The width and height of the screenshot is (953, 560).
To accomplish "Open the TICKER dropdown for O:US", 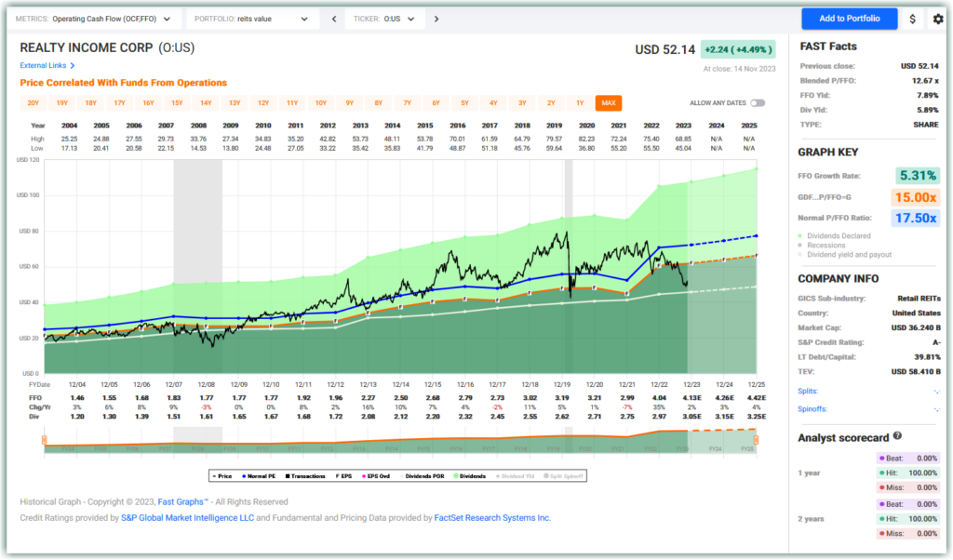I will coord(383,18).
